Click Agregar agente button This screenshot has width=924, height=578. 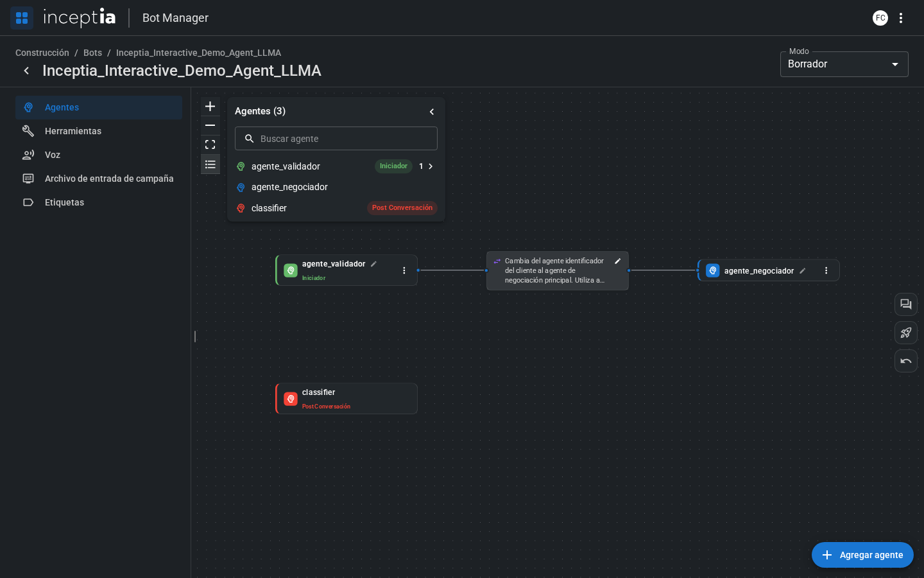tap(862, 555)
